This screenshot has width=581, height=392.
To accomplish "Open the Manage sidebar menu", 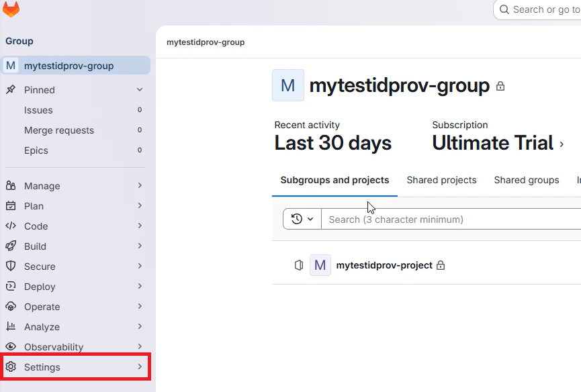I will click(76, 185).
